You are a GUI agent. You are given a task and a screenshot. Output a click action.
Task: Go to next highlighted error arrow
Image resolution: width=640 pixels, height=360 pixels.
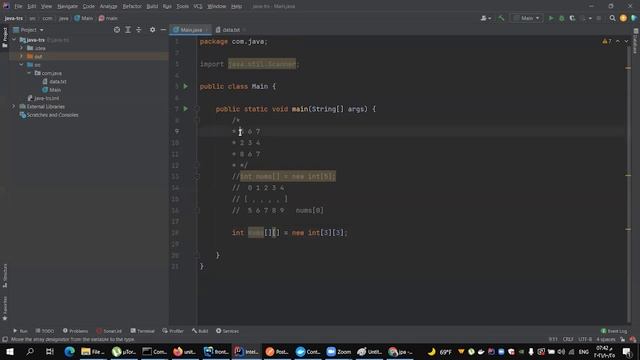click(626, 41)
